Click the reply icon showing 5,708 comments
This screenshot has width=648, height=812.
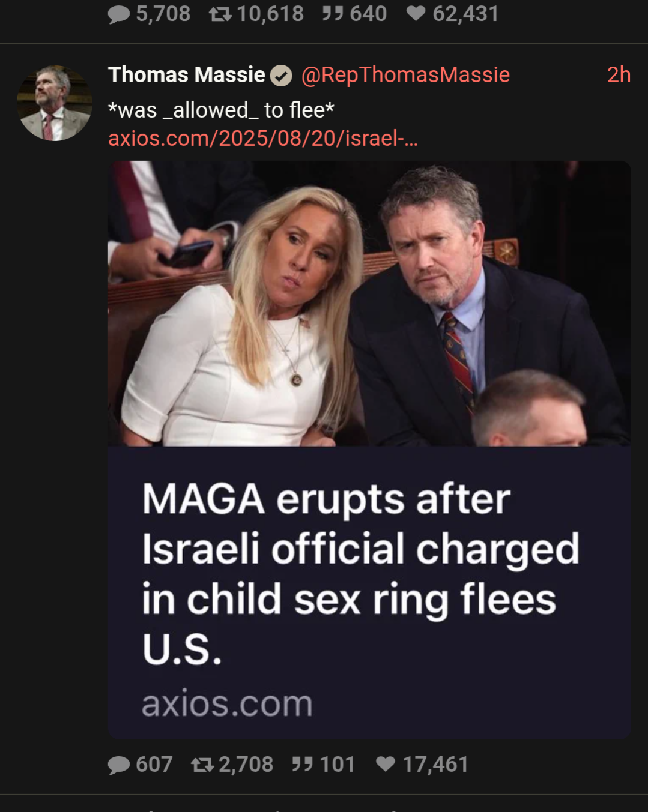coord(119,14)
